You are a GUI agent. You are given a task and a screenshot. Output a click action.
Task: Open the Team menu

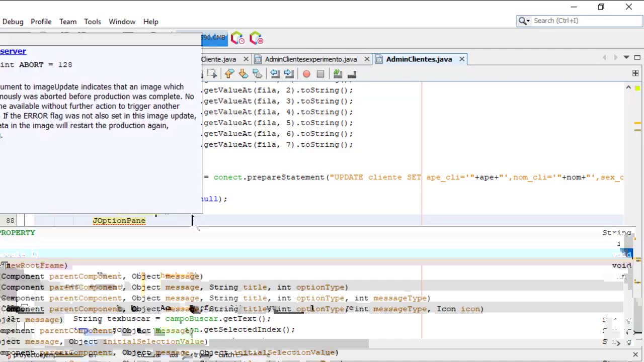coord(68,22)
